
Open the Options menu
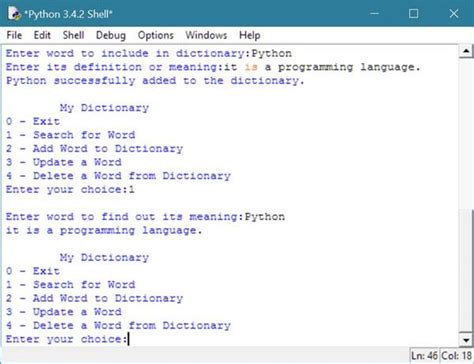click(156, 35)
